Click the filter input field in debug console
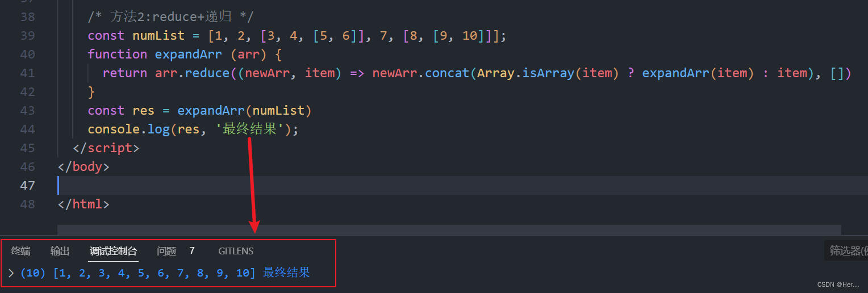Image resolution: width=868 pixels, height=293 pixels. coord(846,250)
